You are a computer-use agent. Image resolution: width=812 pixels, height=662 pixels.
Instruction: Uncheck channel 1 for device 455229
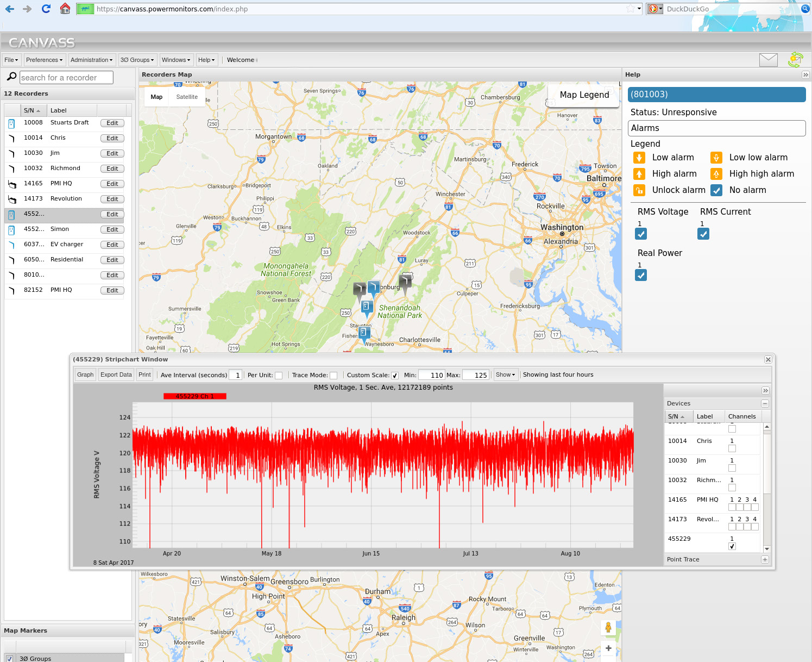pyautogui.click(x=732, y=546)
